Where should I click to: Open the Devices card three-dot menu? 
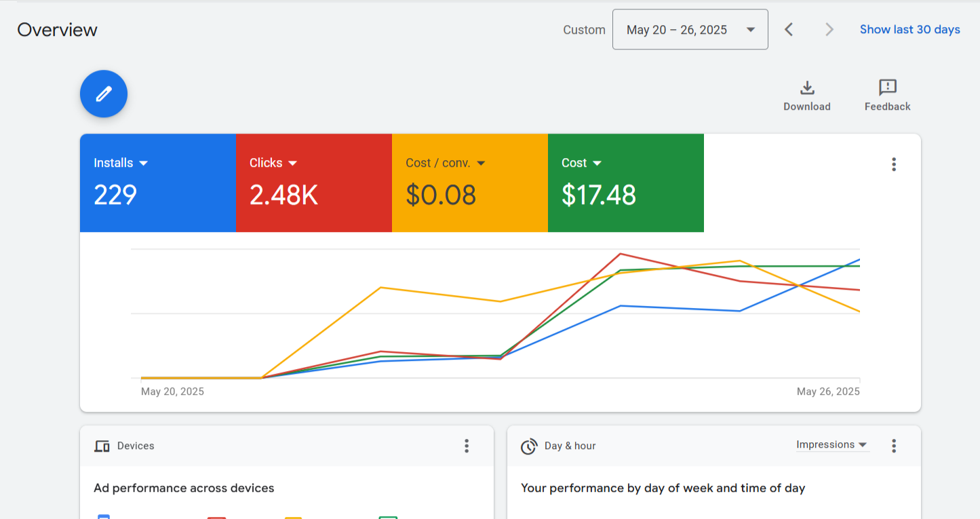tap(467, 446)
